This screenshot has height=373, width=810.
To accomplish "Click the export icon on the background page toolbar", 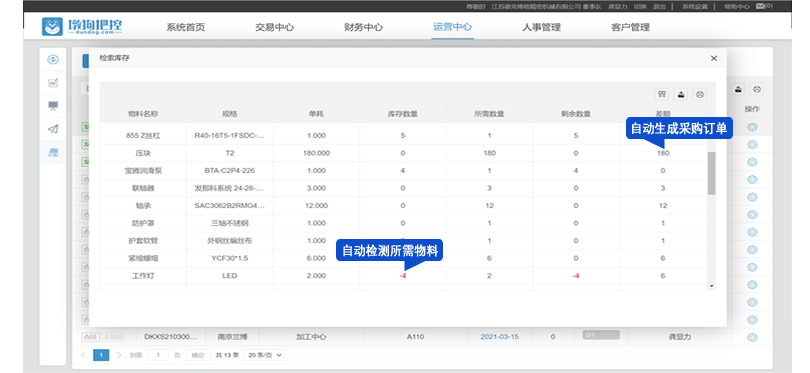I will tap(739, 89).
